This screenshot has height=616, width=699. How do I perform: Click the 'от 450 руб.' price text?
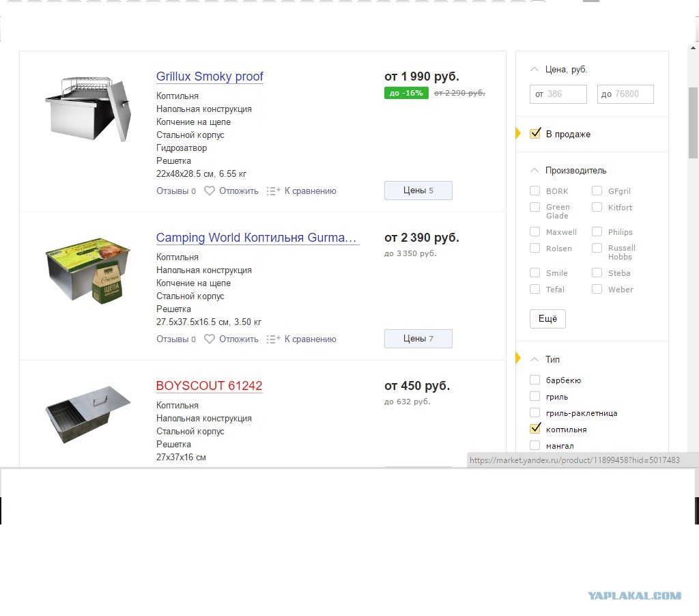pos(417,385)
